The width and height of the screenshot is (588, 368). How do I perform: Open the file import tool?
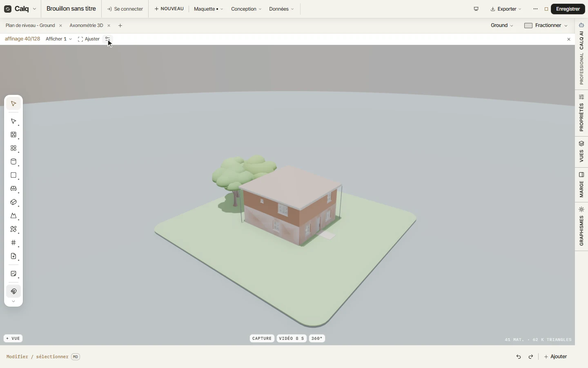[x=13, y=256]
